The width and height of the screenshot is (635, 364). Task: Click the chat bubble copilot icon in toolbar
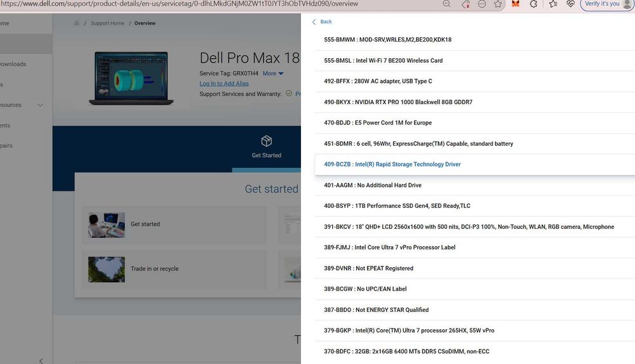(482, 4)
